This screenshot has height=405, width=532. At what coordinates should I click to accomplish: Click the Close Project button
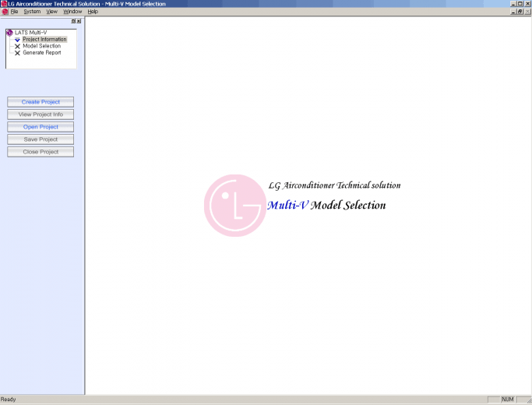click(41, 152)
